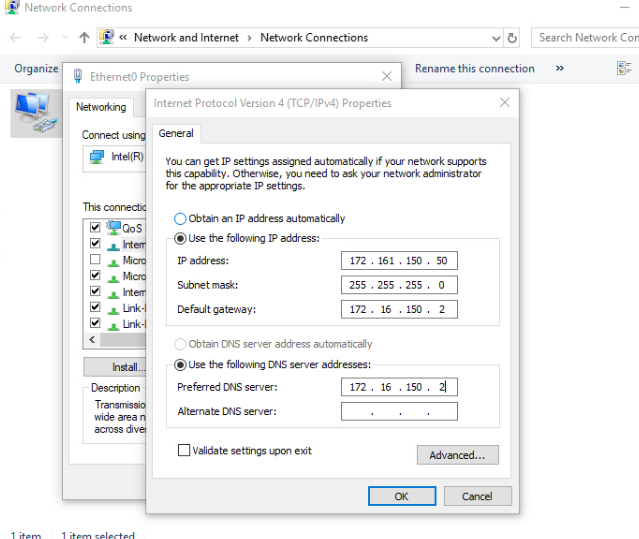Open the Networking tab
The image size is (639, 539).
[x=101, y=107]
